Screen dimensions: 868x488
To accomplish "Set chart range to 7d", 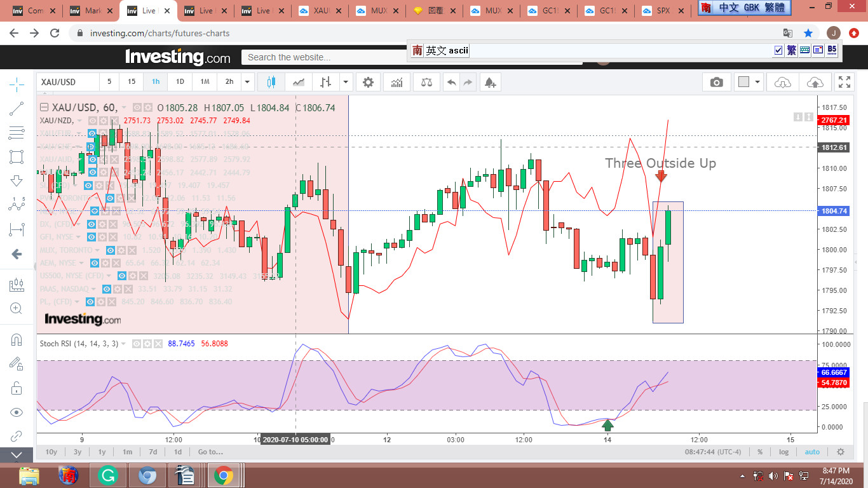I will tap(153, 452).
